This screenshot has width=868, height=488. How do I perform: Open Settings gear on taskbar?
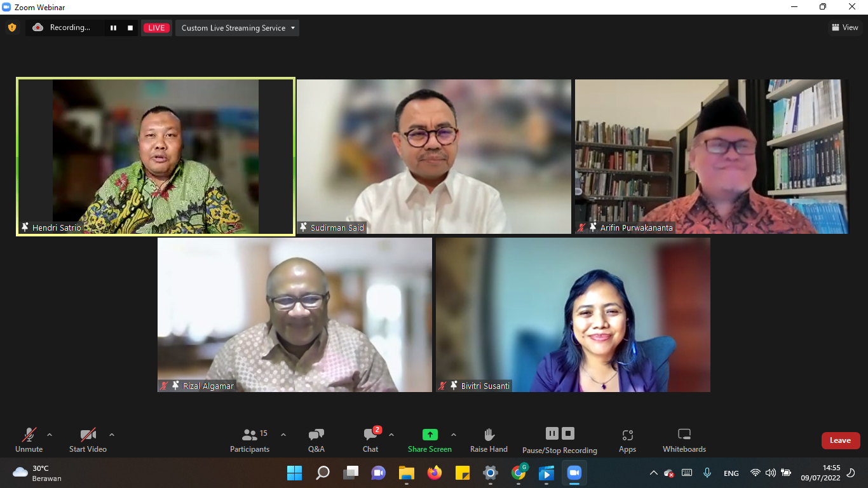pyautogui.click(x=490, y=473)
